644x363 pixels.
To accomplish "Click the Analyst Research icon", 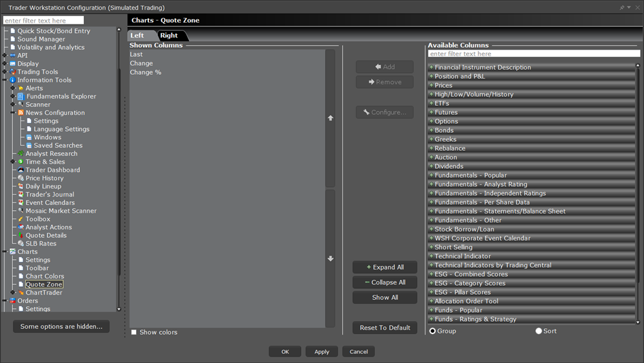I will click(x=21, y=153).
